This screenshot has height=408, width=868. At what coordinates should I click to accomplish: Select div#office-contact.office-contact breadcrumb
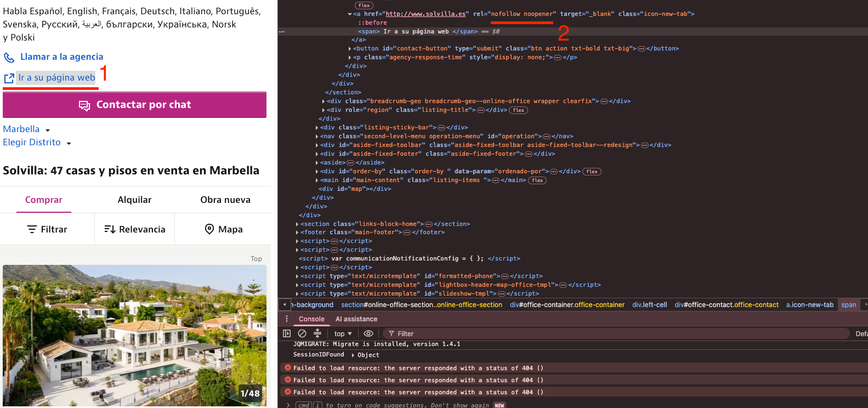726,305
